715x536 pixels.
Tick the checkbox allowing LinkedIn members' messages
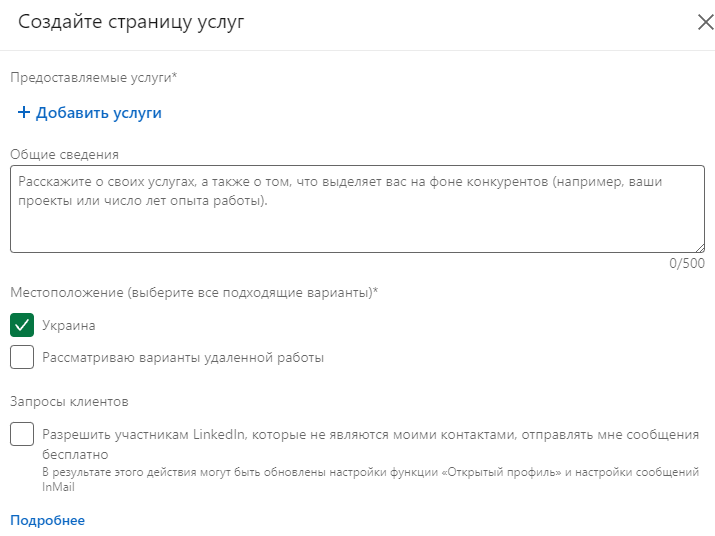[x=22, y=435]
